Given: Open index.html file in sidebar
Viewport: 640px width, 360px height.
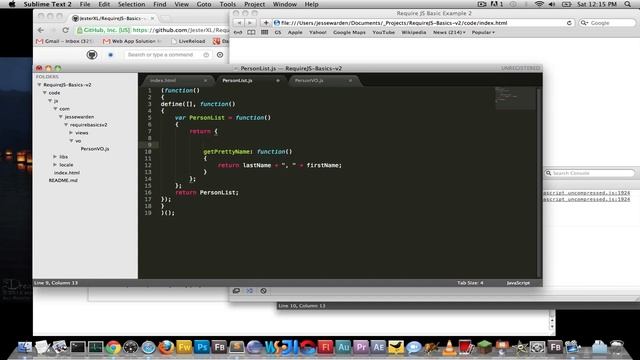Looking at the screenshot, I should coord(67,173).
